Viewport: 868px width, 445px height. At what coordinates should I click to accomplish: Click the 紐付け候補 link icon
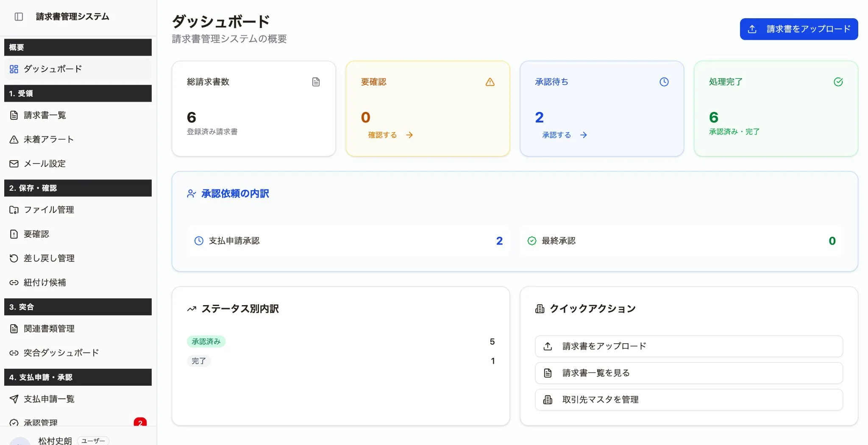pyautogui.click(x=14, y=282)
